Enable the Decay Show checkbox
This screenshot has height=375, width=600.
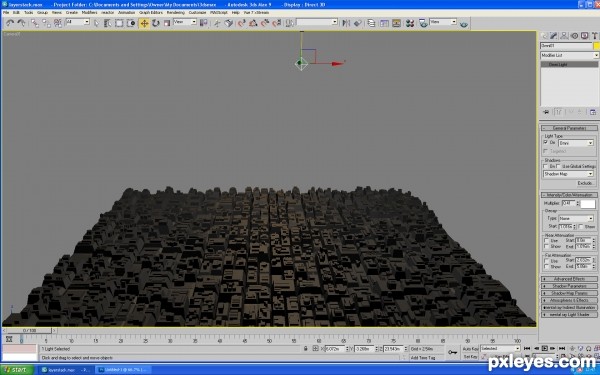[581, 227]
